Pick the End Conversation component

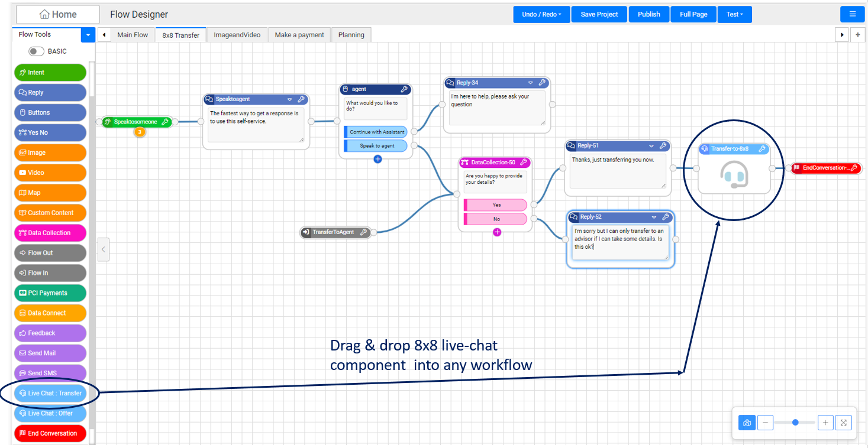(50, 433)
